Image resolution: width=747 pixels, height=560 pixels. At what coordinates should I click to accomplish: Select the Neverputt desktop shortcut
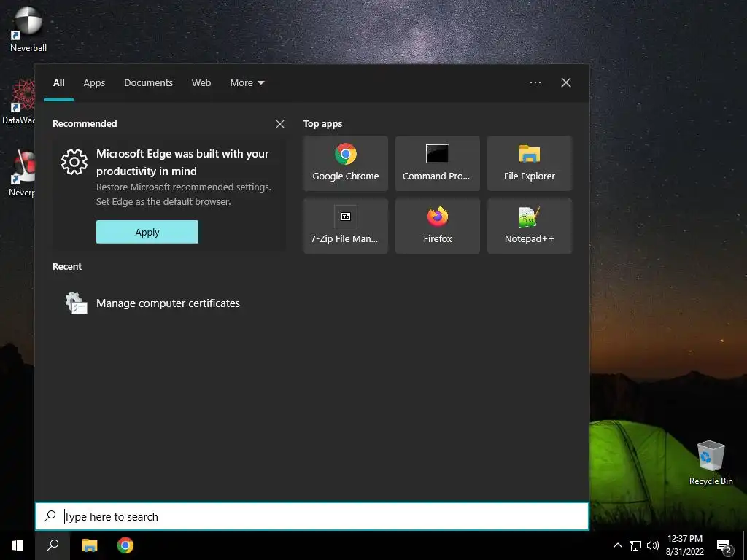tap(22, 174)
